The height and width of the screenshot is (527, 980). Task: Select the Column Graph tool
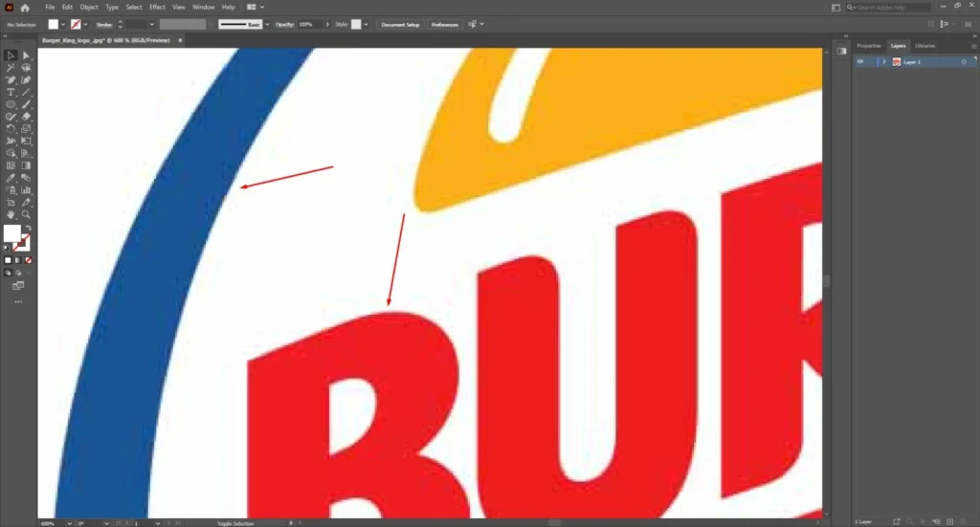(x=26, y=190)
